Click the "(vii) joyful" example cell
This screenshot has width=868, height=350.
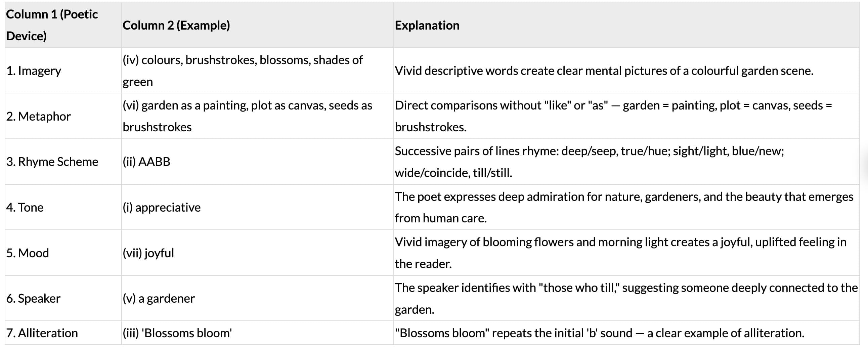(148, 253)
